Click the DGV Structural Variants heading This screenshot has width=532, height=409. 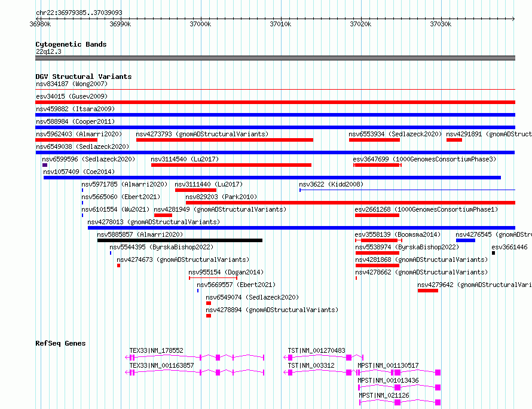click(84, 77)
